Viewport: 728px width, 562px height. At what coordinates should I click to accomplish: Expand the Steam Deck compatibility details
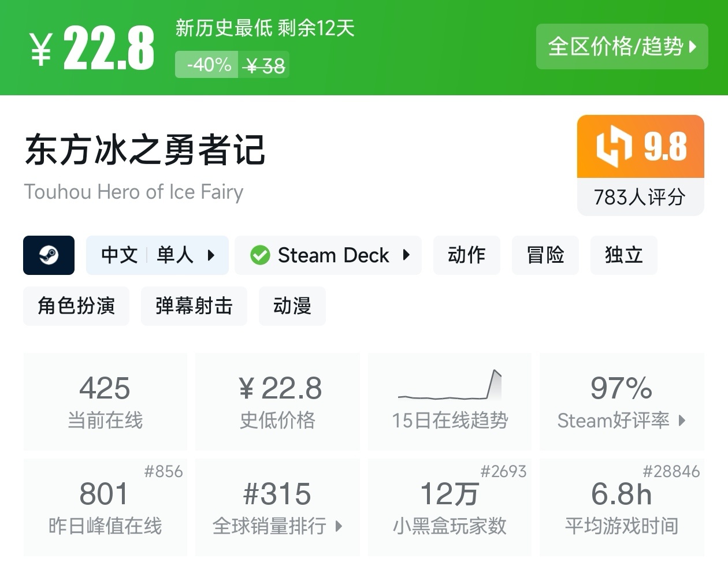coord(407,255)
